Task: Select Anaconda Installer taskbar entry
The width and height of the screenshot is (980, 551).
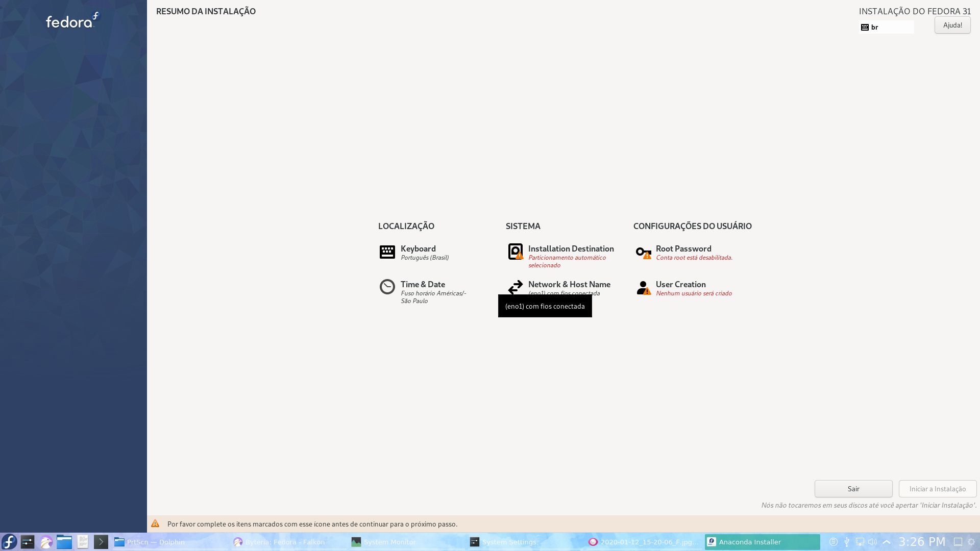Action: [763, 542]
